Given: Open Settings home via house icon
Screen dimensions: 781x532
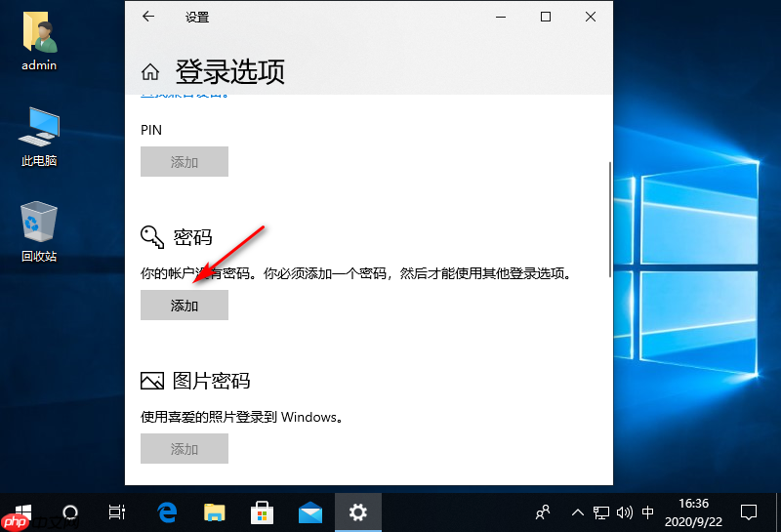Looking at the screenshot, I should click(150, 72).
